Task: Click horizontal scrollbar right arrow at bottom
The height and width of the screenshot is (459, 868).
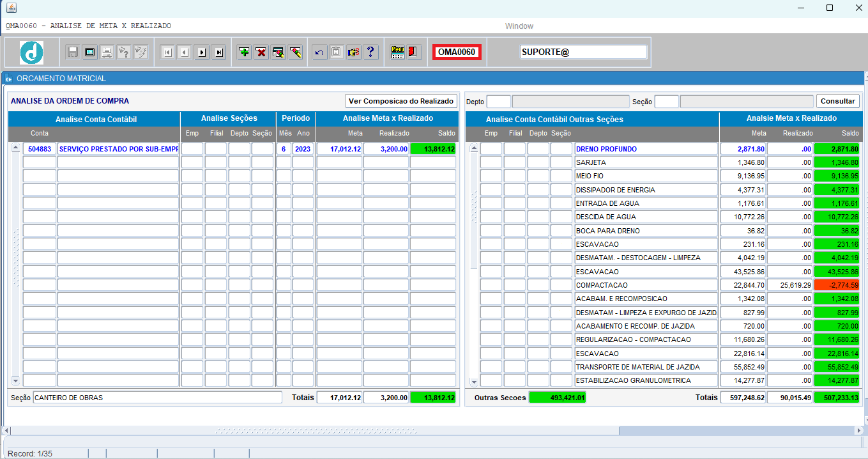Action: click(859, 431)
